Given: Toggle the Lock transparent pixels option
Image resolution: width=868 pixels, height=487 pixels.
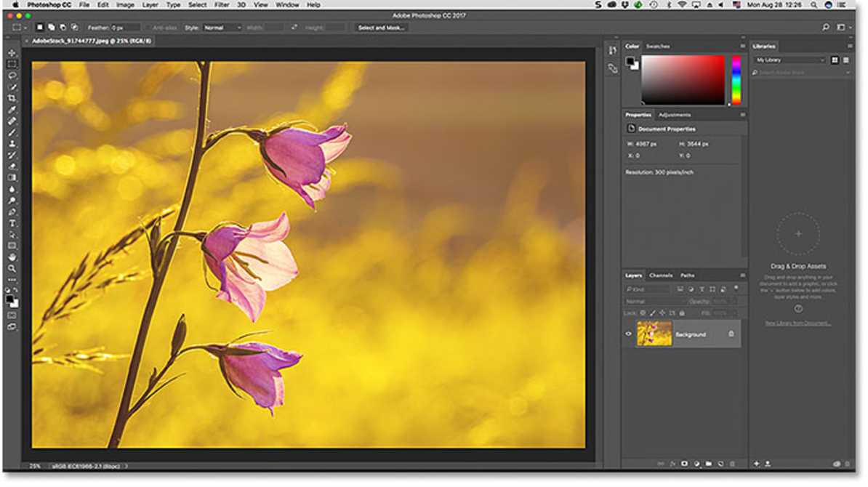Looking at the screenshot, I should [x=643, y=312].
